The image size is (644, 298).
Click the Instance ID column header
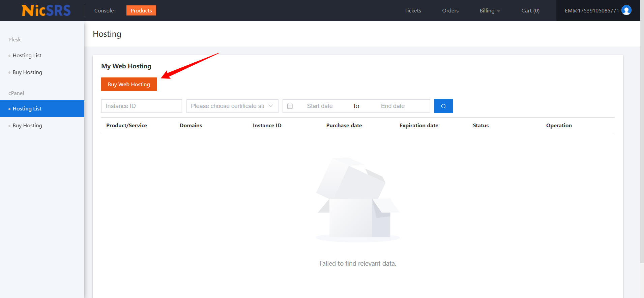pyautogui.click(x=267, y=126)
